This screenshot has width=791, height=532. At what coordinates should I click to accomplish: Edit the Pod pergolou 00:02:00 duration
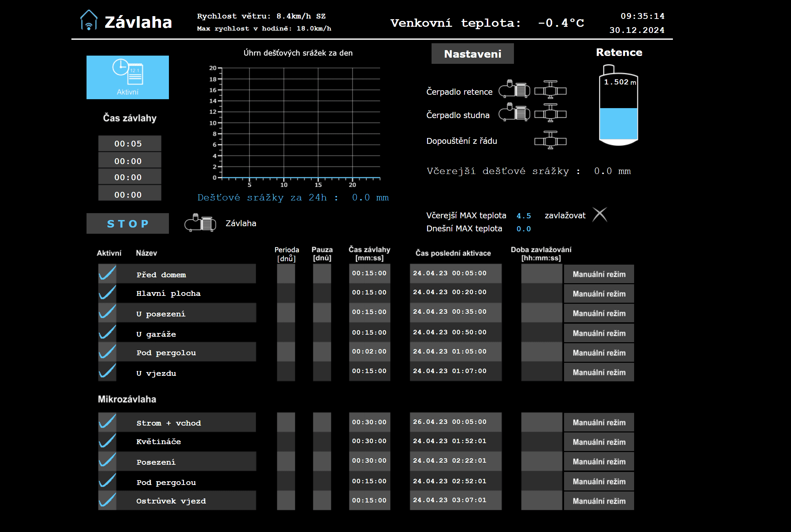tap(370, 351)
